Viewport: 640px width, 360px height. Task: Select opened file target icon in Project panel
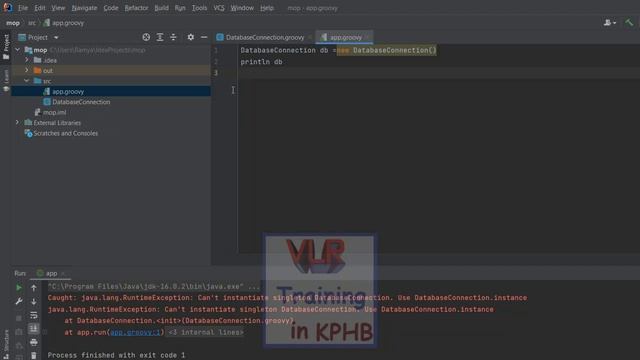click(146, 37)
